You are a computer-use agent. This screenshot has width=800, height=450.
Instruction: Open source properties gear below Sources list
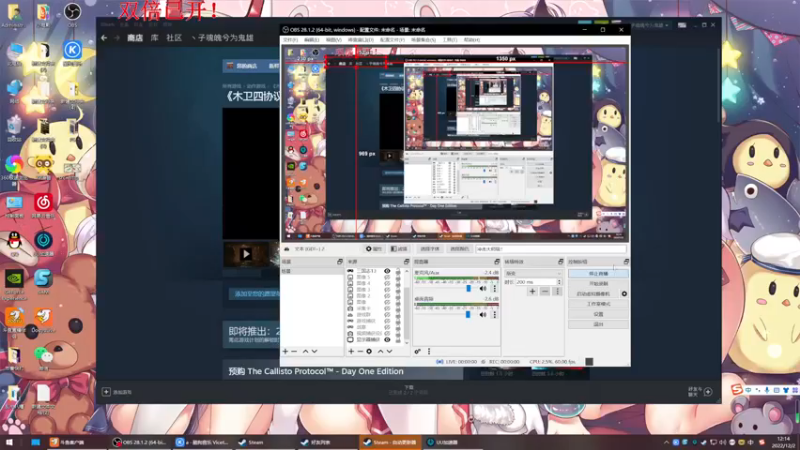click(369, 352)
